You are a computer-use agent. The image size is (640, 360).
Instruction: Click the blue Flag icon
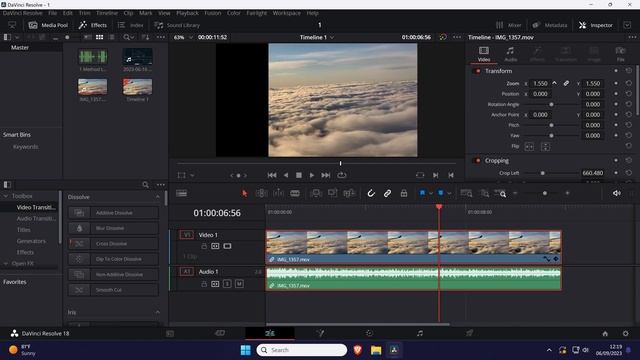(x=422, y=193)
